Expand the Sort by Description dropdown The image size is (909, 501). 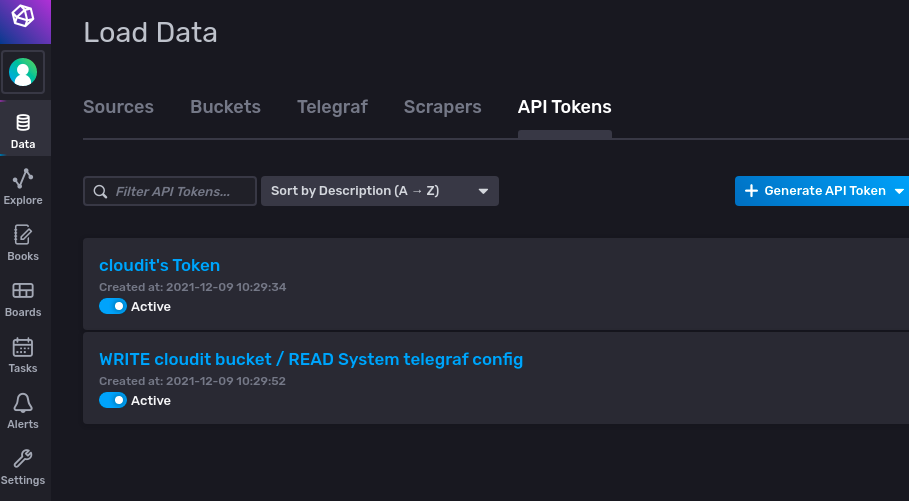click(379, 191)
